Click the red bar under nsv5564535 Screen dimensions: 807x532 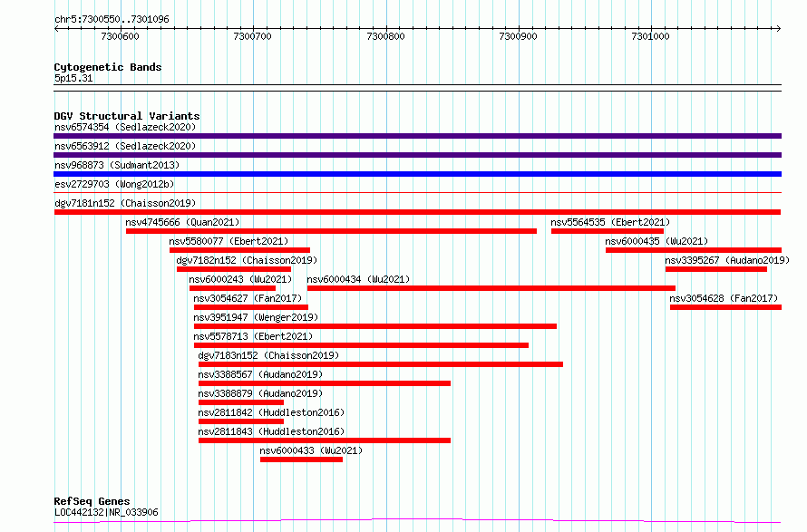click(608, 231)
